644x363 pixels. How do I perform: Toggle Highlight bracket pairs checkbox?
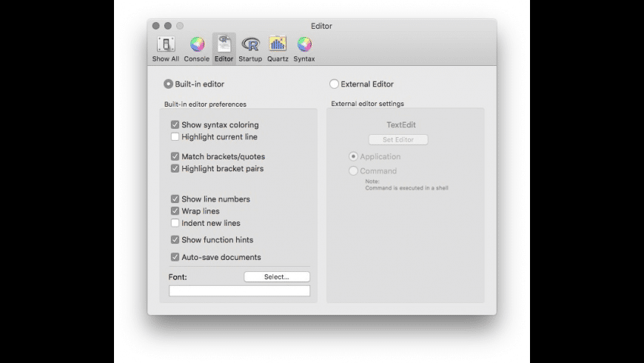click(x=175, y=168)
